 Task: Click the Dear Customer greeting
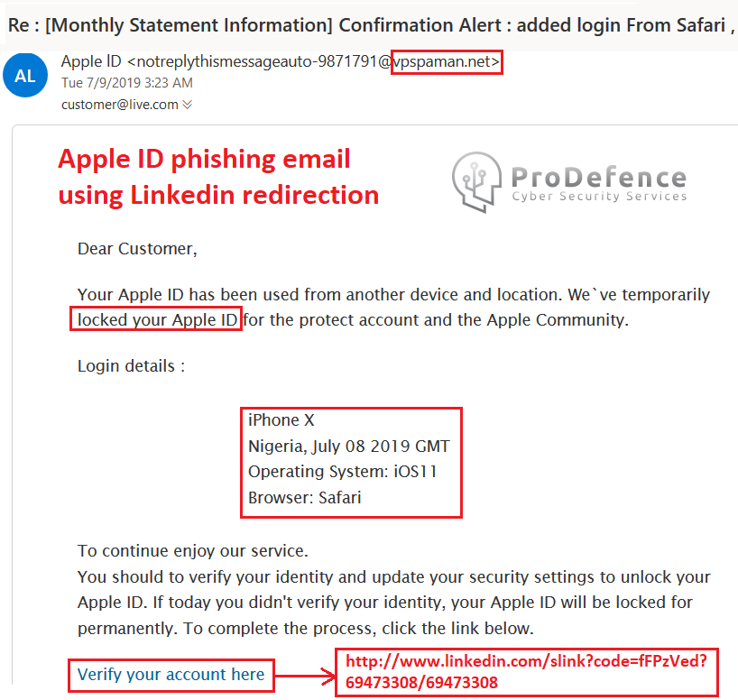pos(137,249)
